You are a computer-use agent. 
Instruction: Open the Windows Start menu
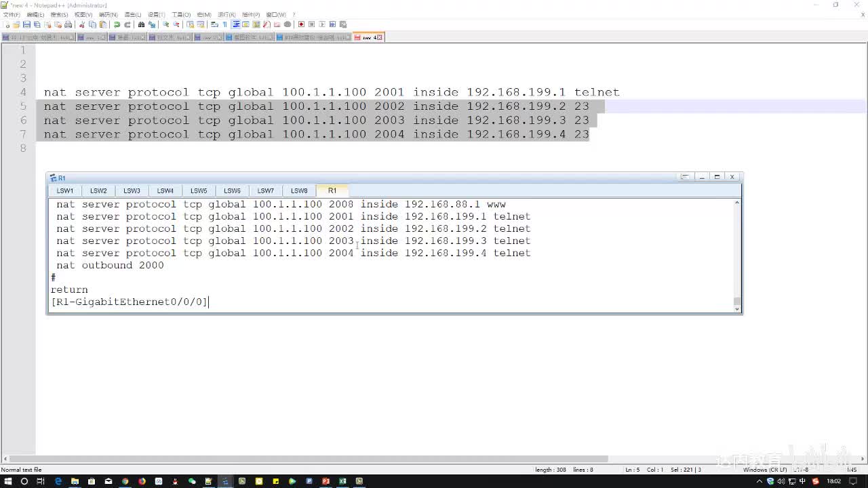(8, 481)
